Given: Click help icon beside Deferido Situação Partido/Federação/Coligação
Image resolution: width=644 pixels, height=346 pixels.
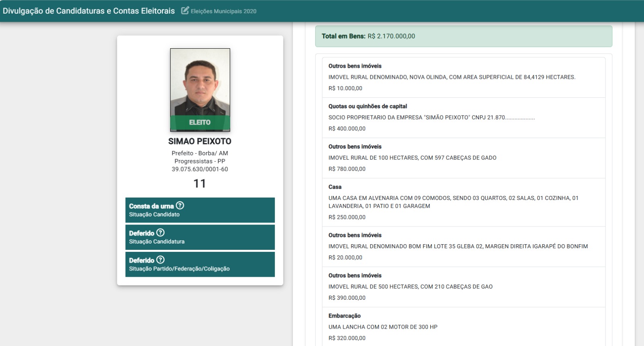Looking at the screenshot, I should [x=160, y=259].
